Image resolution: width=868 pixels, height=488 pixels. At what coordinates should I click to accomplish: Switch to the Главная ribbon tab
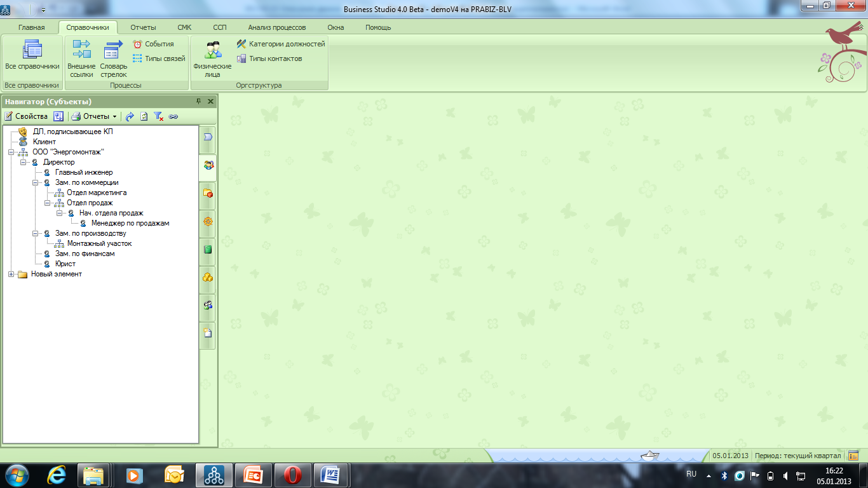click(x=31, y=27)
